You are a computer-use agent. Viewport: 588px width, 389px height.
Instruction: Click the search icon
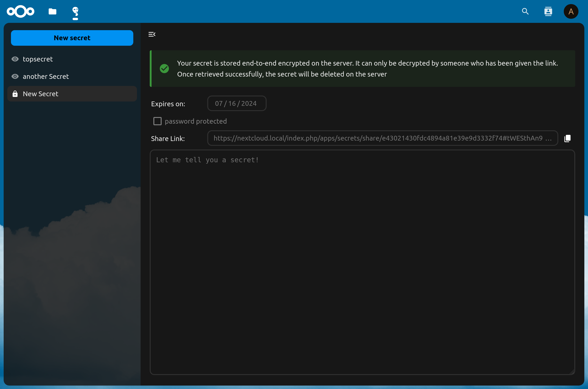[526, 12]
